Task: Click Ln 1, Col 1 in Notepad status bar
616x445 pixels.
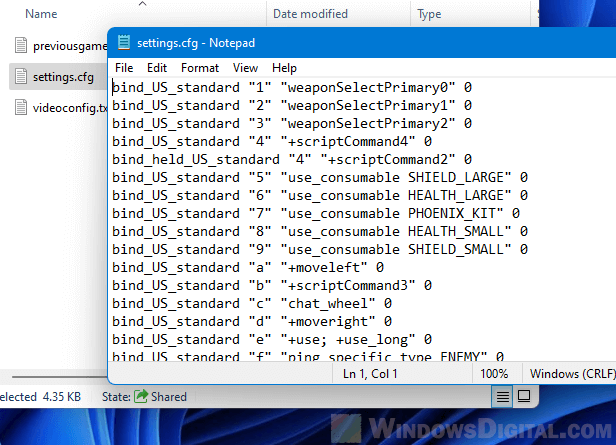Action: point(370,374)
